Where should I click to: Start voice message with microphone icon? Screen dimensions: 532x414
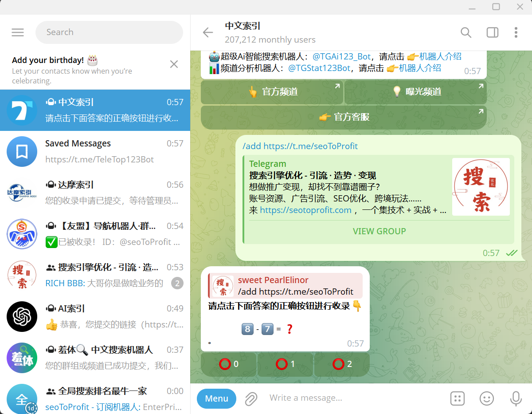point(515,398)
